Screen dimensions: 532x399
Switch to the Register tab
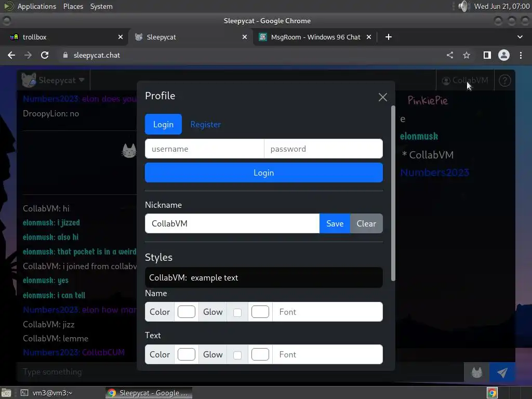[x=205, y=125]
